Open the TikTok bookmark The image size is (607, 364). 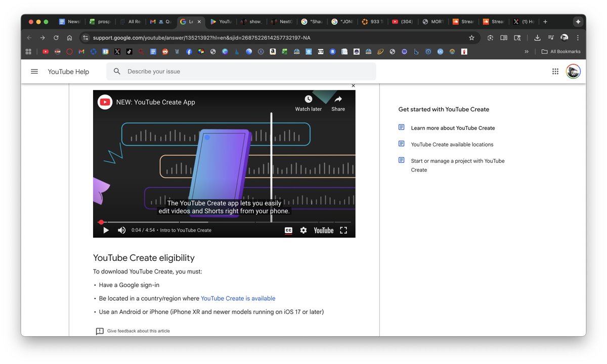[x=129, y=52]
